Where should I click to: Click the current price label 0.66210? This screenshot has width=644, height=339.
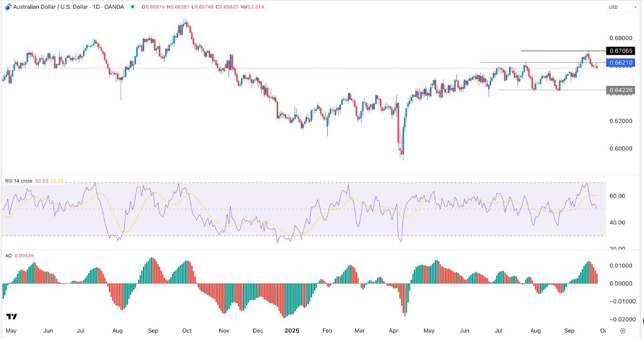click(x=621, y=62)
